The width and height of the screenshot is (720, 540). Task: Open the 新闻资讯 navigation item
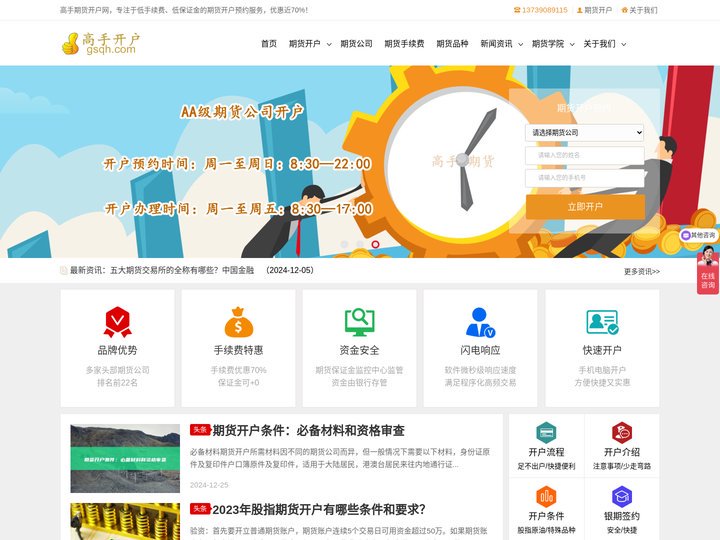pos(496,44)
